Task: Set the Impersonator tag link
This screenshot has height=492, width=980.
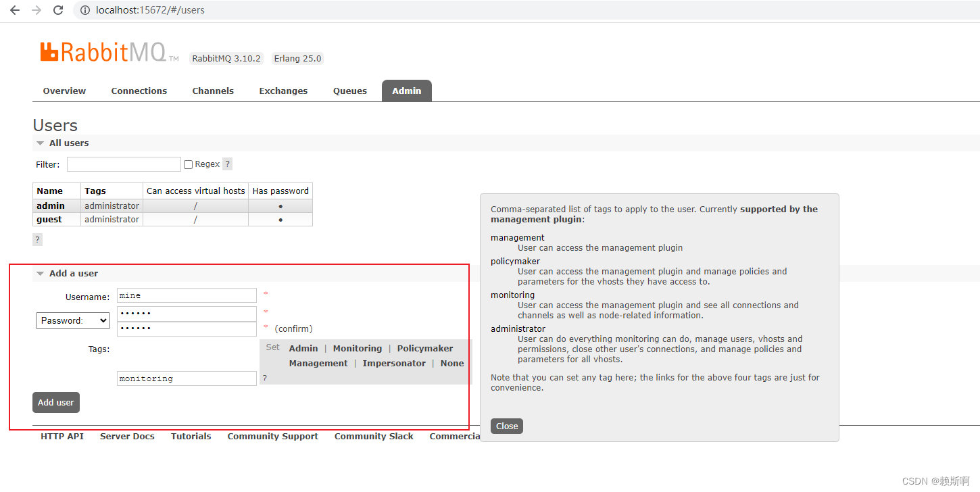Action: tap(394, 364)
